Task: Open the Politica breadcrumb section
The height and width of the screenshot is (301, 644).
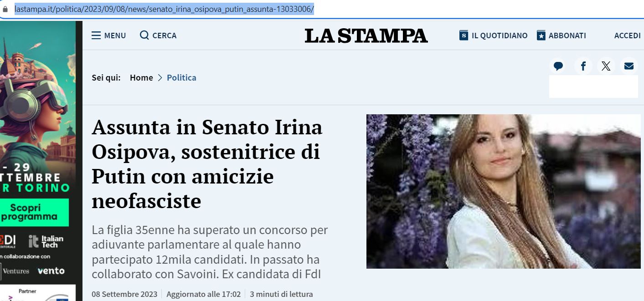Action: pyautogui.click(x=181, y=77)
